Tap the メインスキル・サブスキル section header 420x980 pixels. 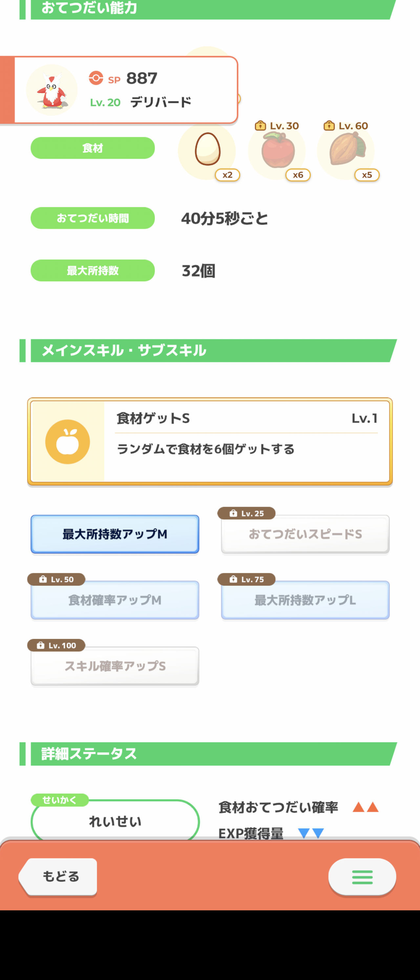(x=208, y=350)
